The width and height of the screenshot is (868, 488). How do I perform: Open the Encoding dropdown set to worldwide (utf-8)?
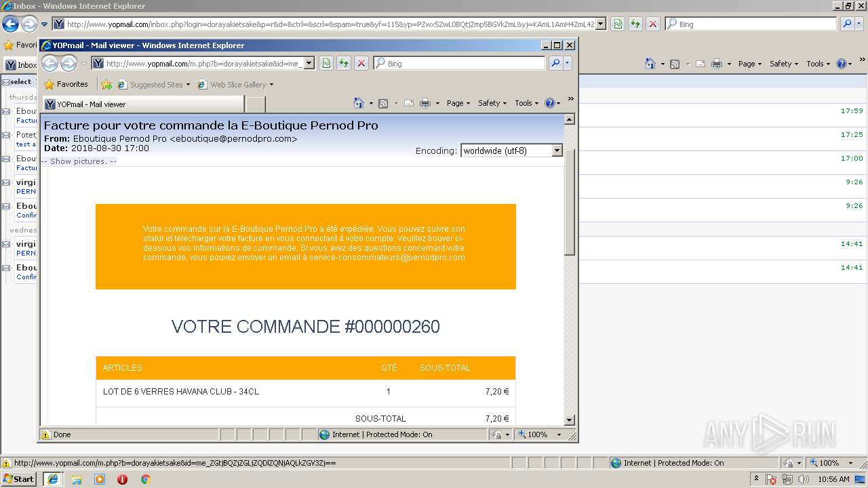pos(511,150)
